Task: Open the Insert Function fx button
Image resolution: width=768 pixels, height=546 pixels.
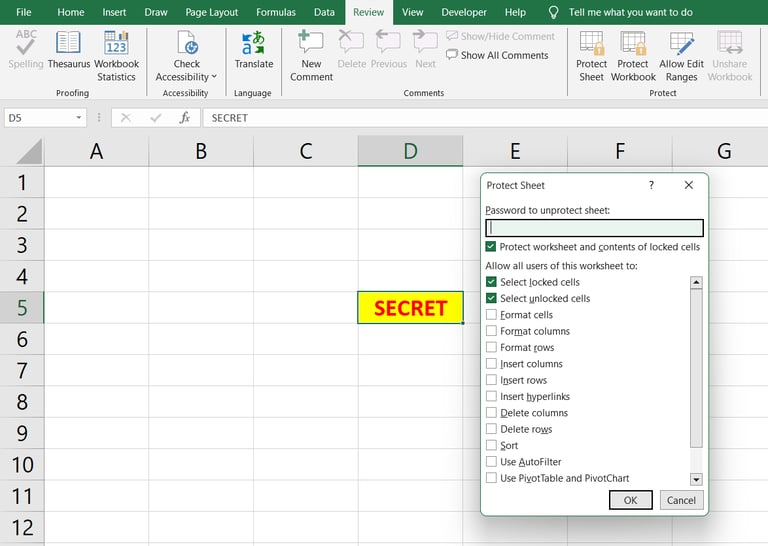Action: (x=185, y=118)
